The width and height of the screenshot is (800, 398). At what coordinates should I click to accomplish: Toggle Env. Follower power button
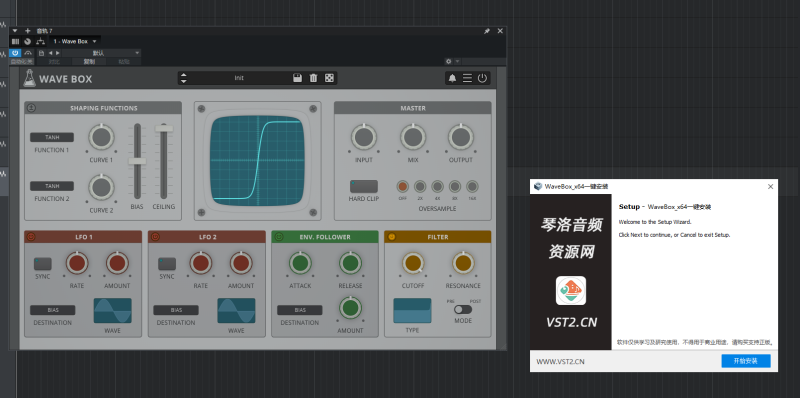coord(279,236)
